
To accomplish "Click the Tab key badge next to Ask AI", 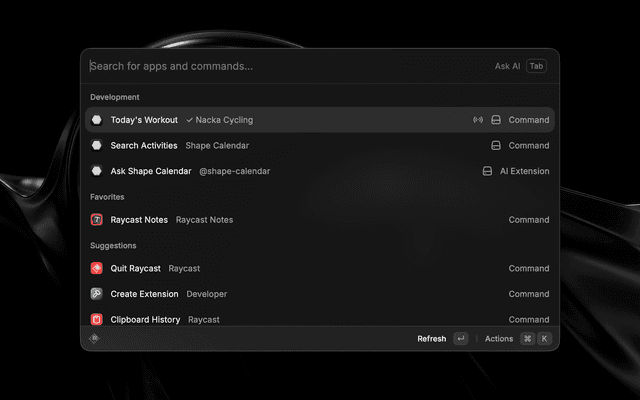I will (x=537, y=66).
